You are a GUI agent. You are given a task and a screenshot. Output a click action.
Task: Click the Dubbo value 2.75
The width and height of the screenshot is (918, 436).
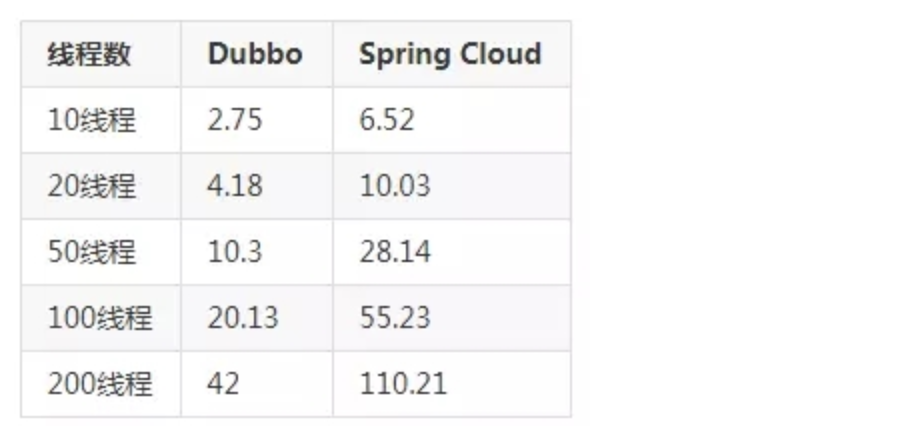point(234,120)
